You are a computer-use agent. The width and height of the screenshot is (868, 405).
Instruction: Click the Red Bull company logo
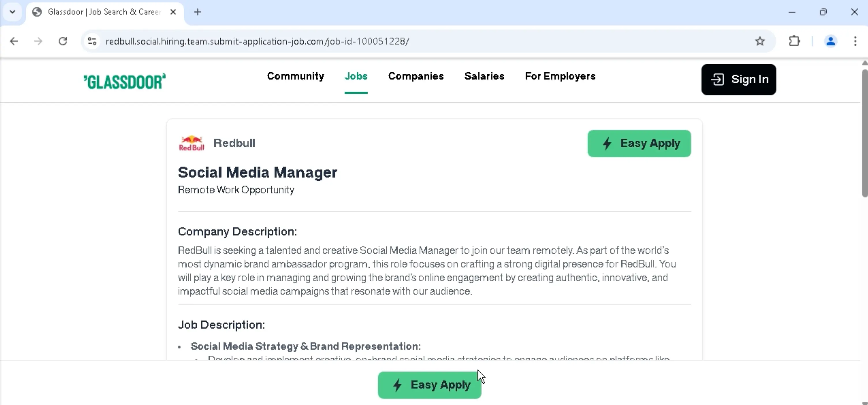(x=191, y=143)
